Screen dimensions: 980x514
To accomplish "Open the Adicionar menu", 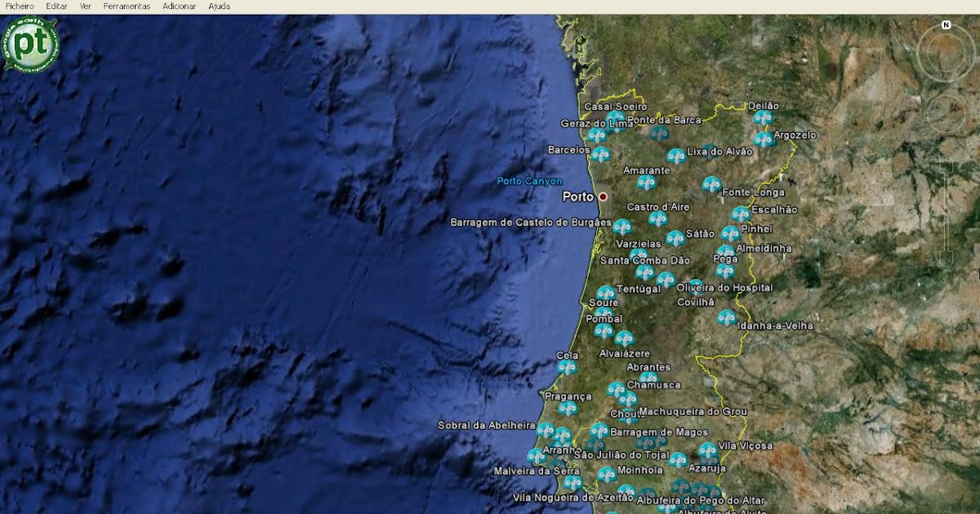I will [x=181, y=6].
